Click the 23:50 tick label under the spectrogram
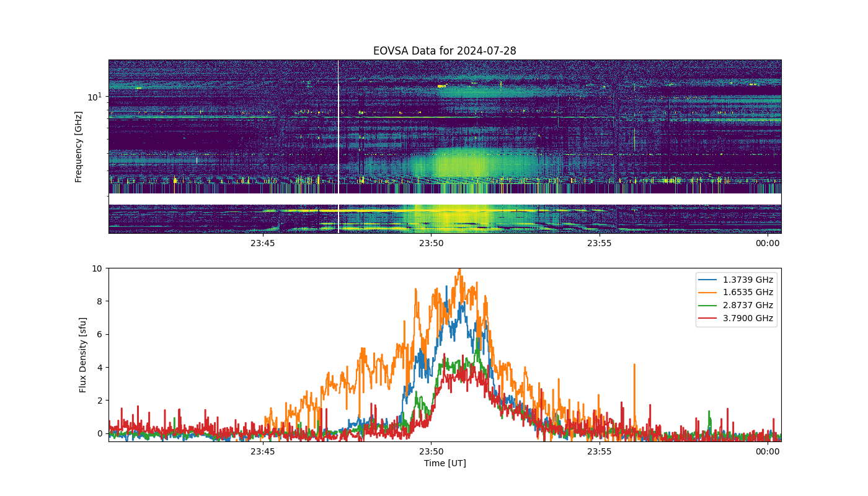 tap(431, 243)
